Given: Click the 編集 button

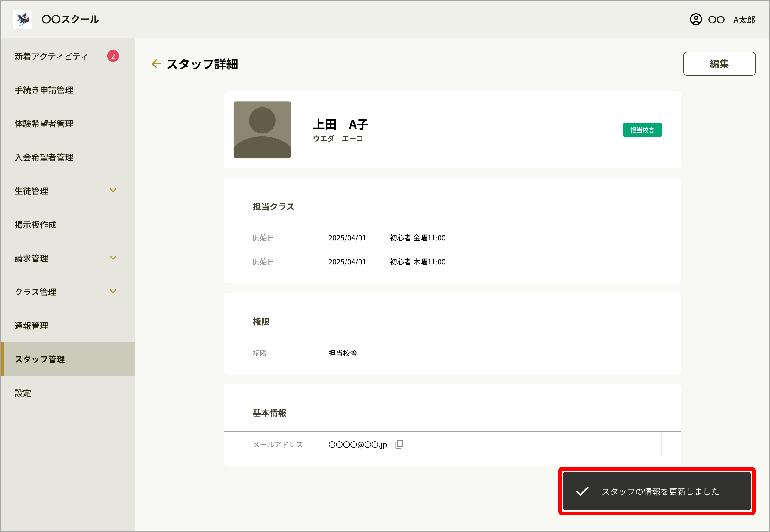Looking at the screenshot, I should click(719, 64).
